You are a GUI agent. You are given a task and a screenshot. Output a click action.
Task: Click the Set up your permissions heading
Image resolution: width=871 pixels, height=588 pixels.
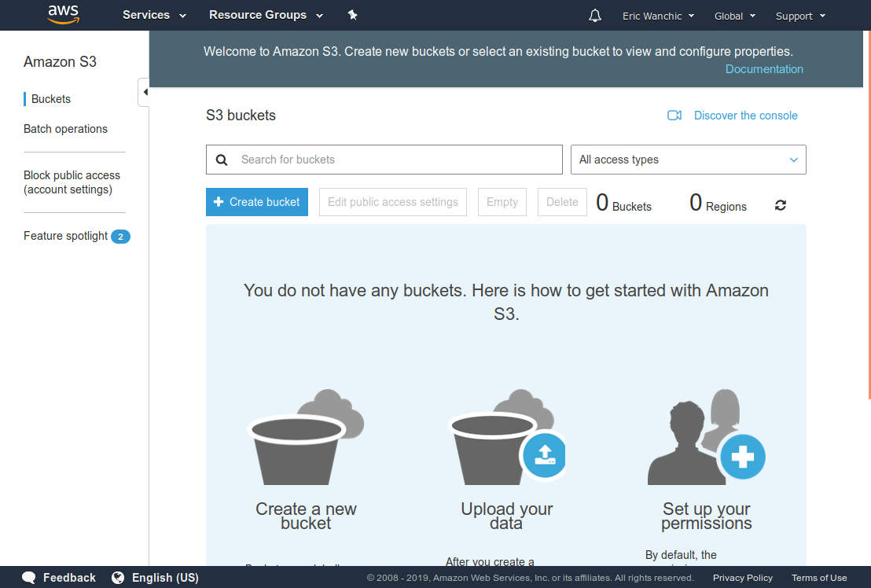(x=707, y=516)
